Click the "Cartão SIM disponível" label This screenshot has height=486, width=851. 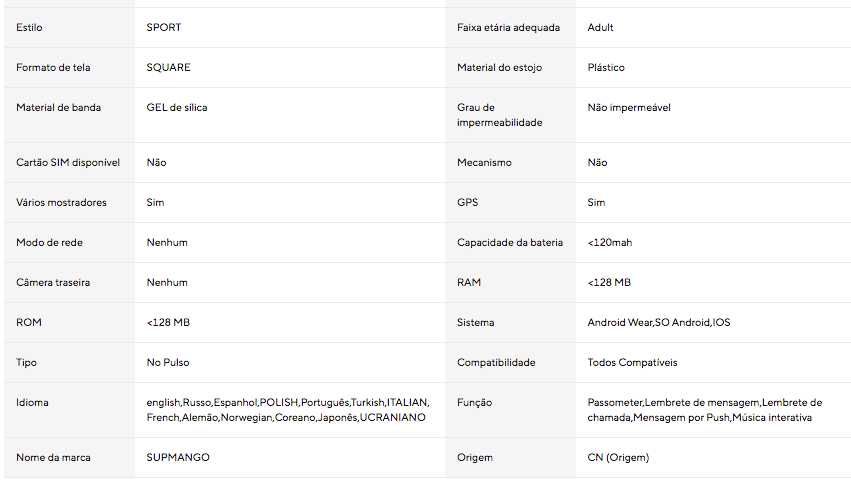pyautogui.click(x=68, y=163)
